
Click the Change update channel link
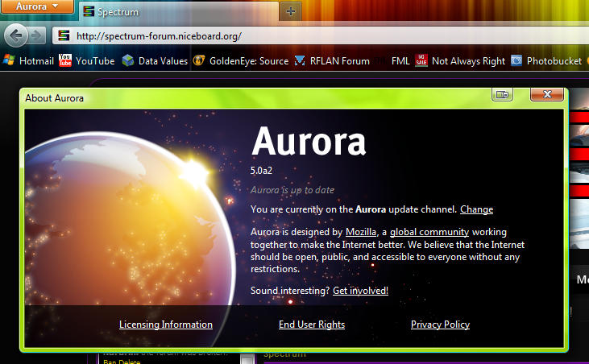(x=477, y=209)
